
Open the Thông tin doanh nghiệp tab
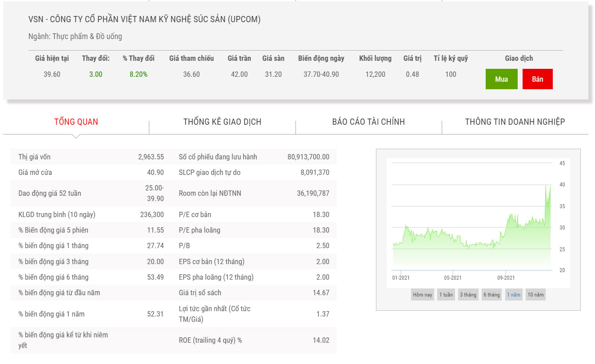click(x=515, y=122)
